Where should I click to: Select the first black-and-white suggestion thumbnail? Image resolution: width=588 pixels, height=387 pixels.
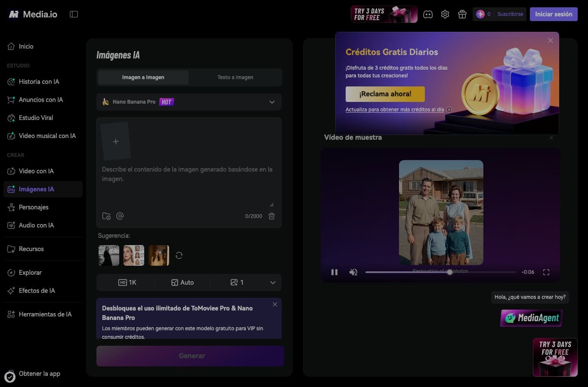tap(109, 255)
